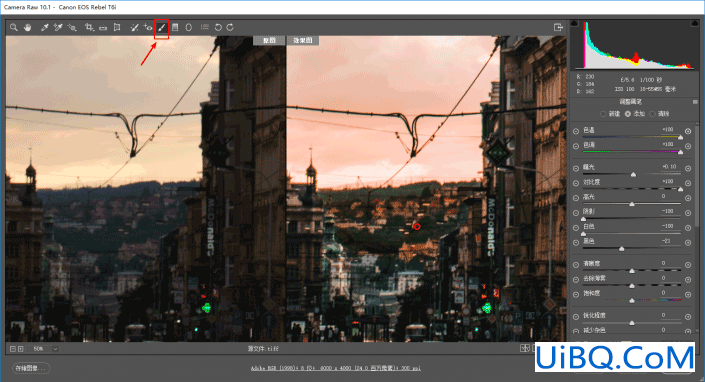The width and height of the screenshot is (705, 382).
Task: Decrease 曝光 with its minus button
Action: [576, 168]
